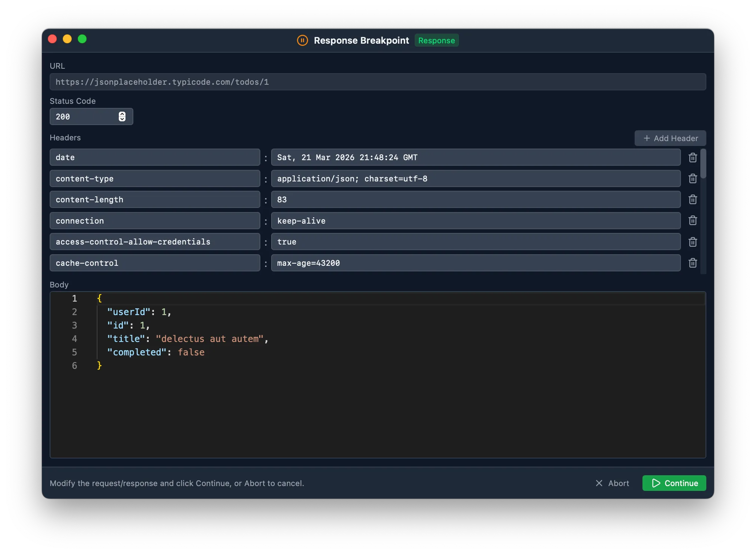Viewport: 756px width, 554px height.
Task: Click the Status Code stepper arrows
Action: pos(122,116)
